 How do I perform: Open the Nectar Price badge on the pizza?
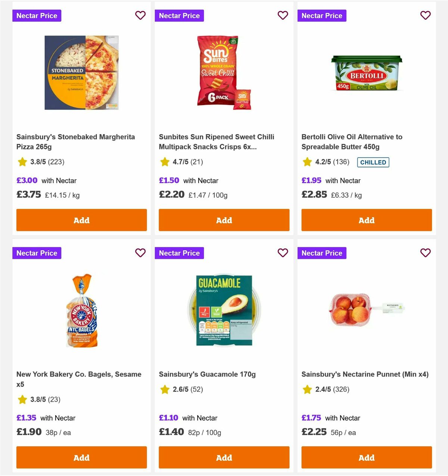point(37,15)
